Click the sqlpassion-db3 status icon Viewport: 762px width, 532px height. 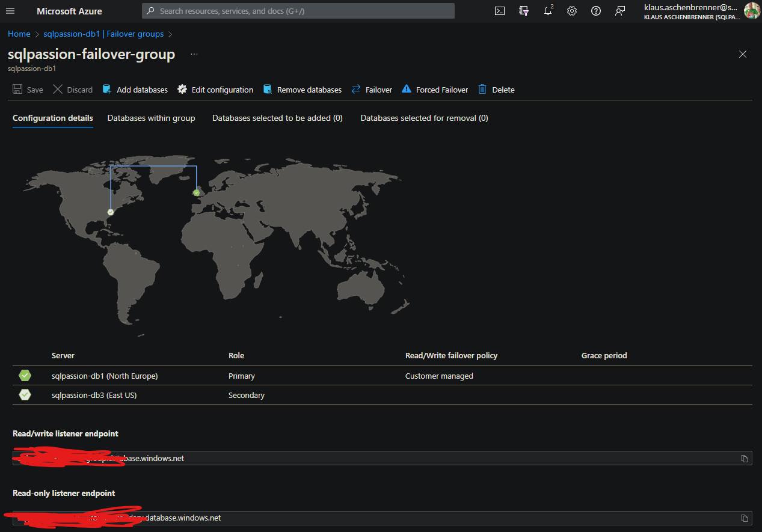[x=25, y=395]
